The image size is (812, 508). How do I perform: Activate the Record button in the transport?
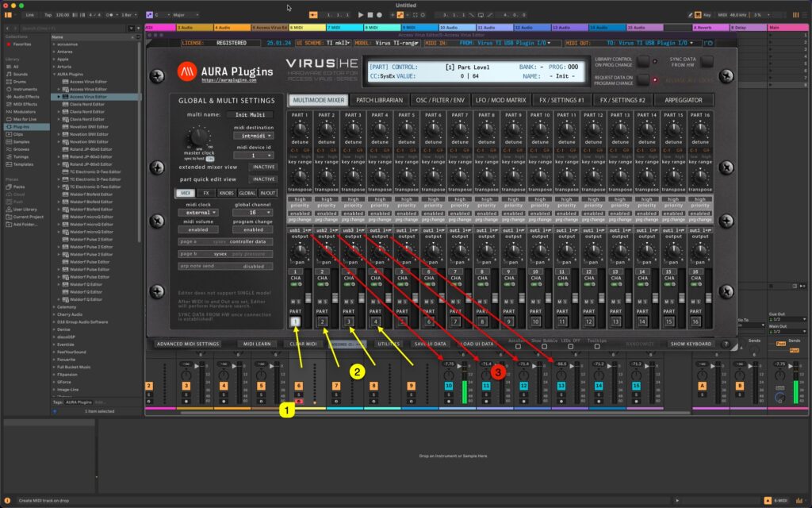378,14
